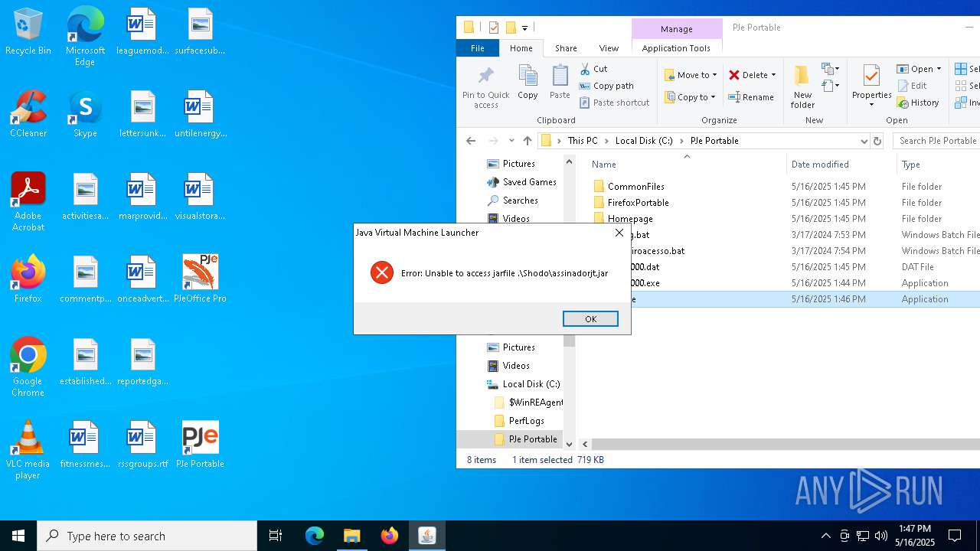Click This PC in the address bar
980x551 pixels.
tap(583, 141)
